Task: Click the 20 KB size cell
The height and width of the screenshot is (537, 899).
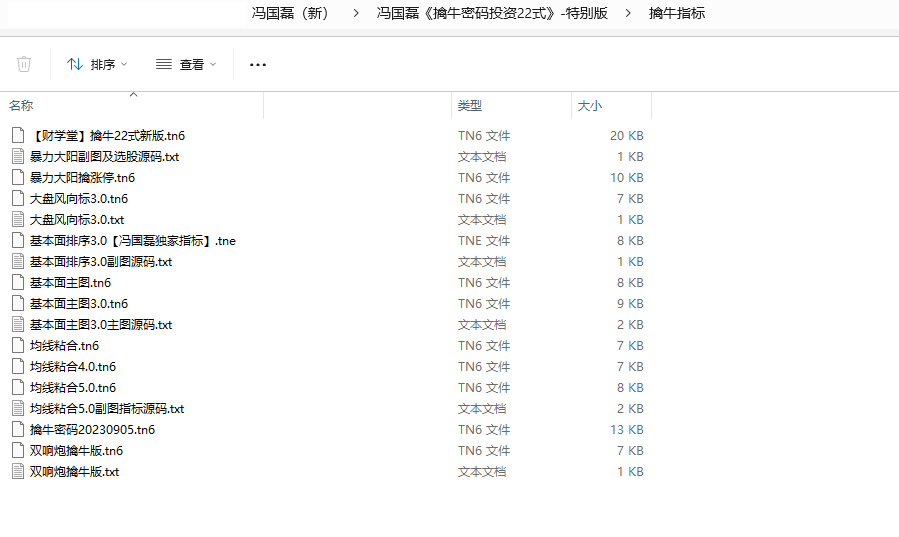Action: 627,136
